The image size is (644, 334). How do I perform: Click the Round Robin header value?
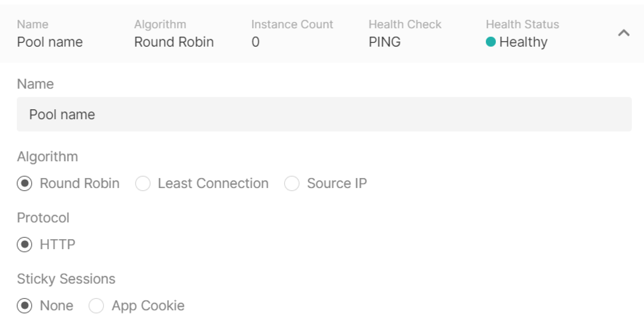174,42
